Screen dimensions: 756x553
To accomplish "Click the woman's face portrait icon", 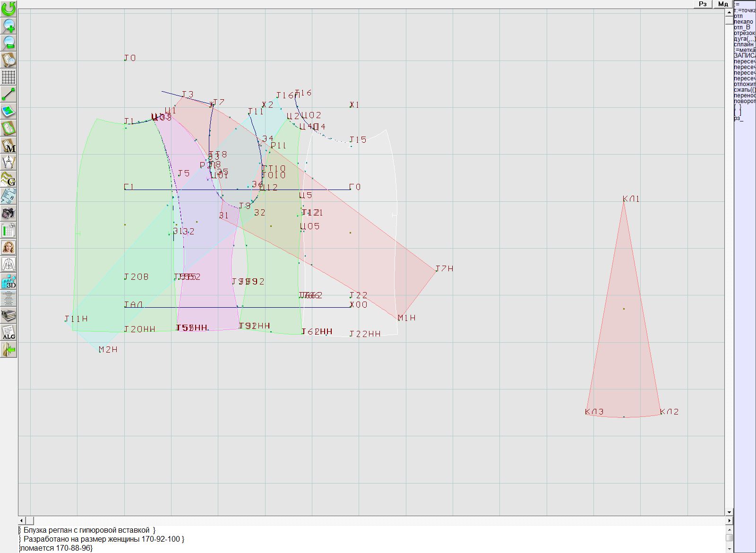I will (x=9, y=247).
